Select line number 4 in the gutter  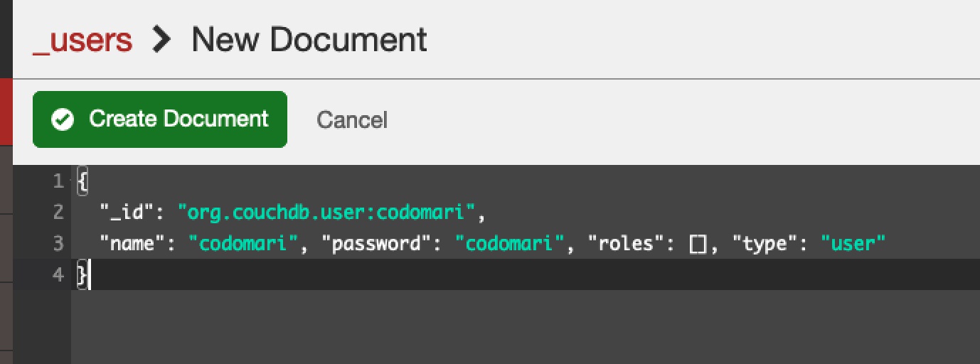click(58, 274)
